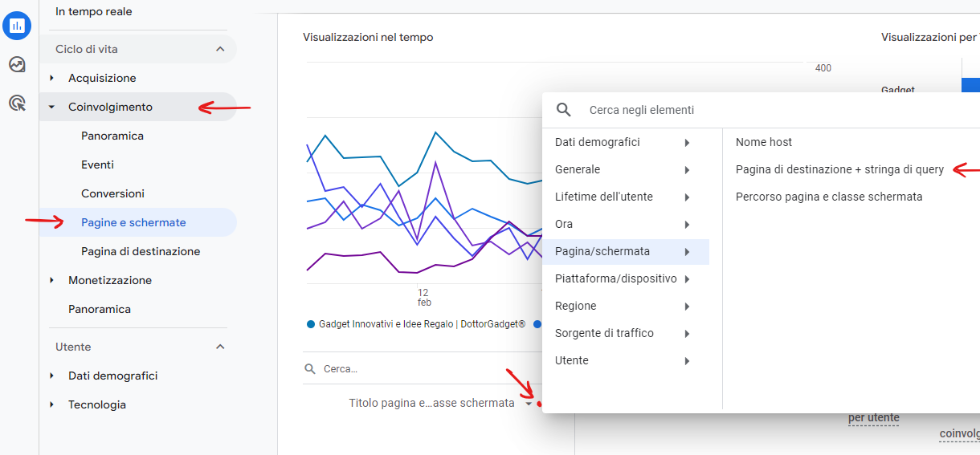Open the Reports icon in left rail

(x=17, y=26)
